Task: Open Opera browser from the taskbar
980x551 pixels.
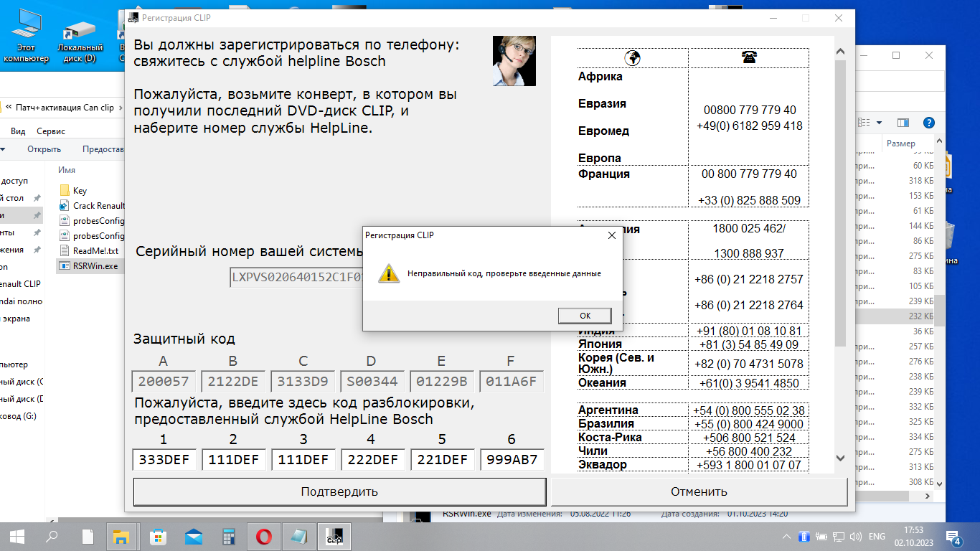Action: pos(263,536)
